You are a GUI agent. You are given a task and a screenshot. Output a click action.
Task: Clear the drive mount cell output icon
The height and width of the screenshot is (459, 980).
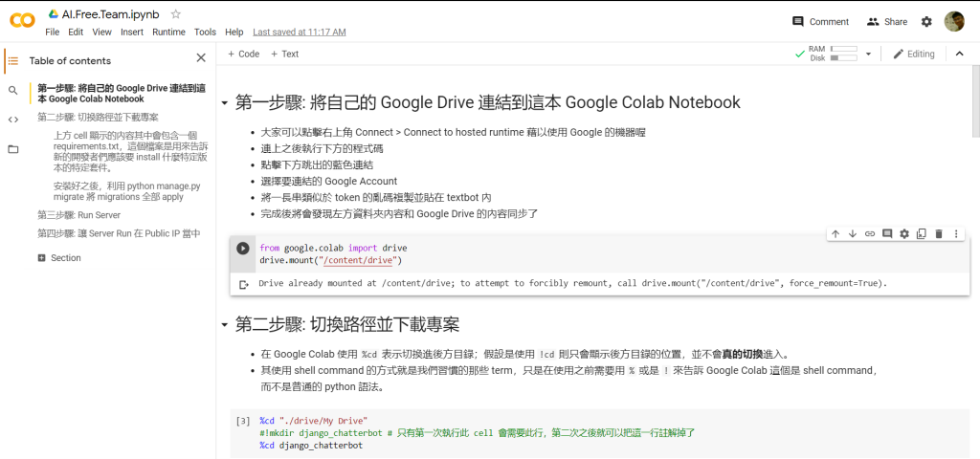[x=244, y=285]
